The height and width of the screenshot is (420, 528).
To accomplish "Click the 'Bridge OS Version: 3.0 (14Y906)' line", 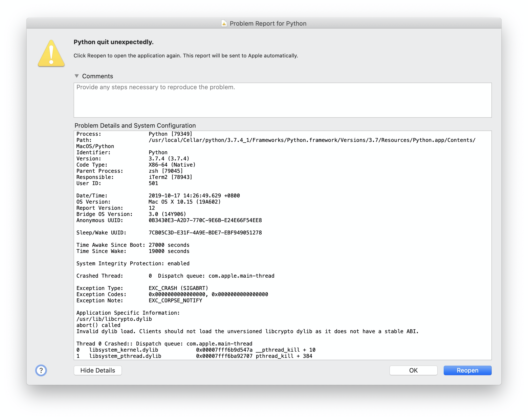I will click(131, 214).
